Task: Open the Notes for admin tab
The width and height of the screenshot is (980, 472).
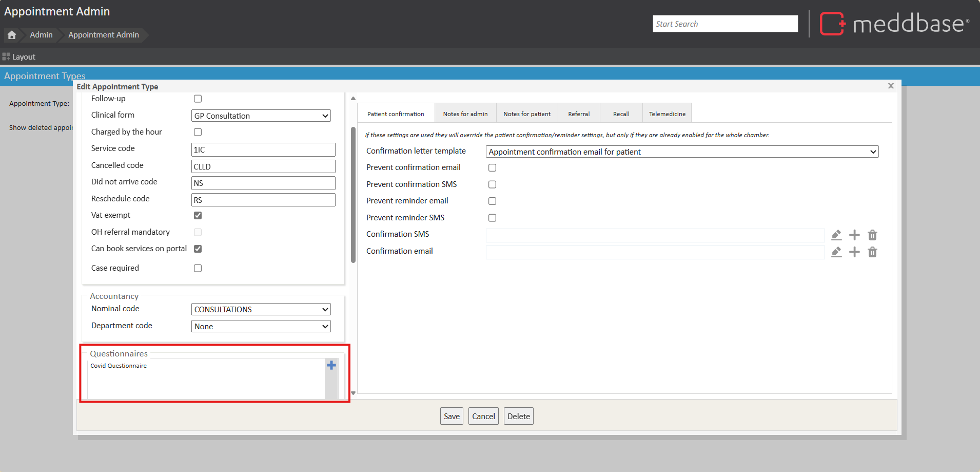Action: pos(465,114)
